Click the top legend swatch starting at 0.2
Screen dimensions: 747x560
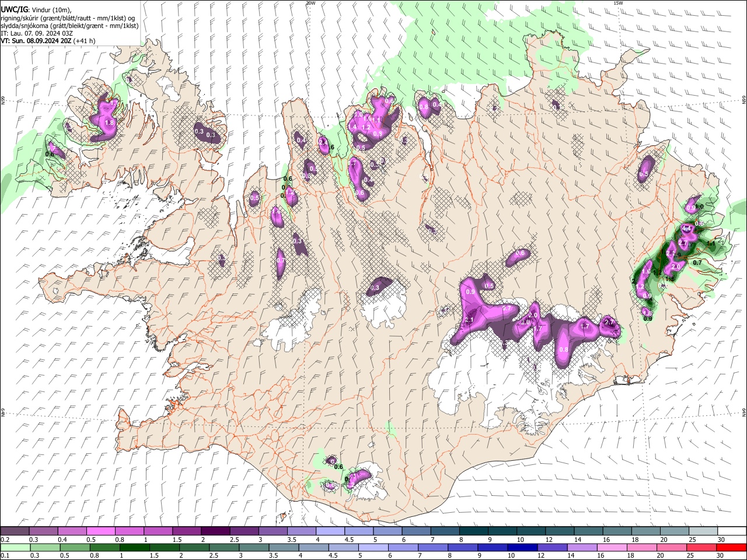(15, 531)
